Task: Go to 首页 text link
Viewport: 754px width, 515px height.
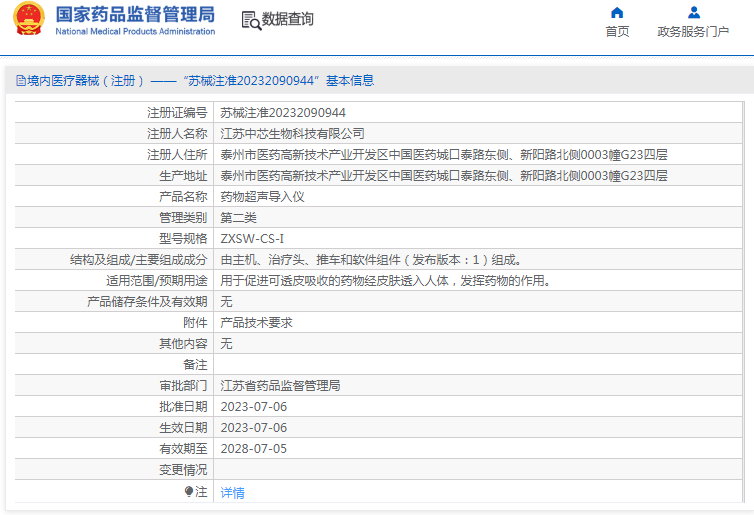Action: (x=617, y=32)
